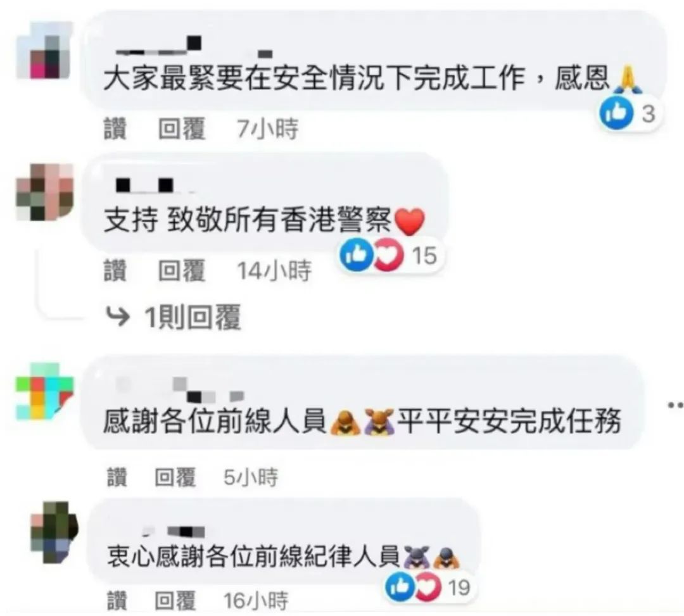Image resolution: width=684 pixels, height=616 pixels.
Task: Click the like reaction icon showing 3
Action: (616, 113)
